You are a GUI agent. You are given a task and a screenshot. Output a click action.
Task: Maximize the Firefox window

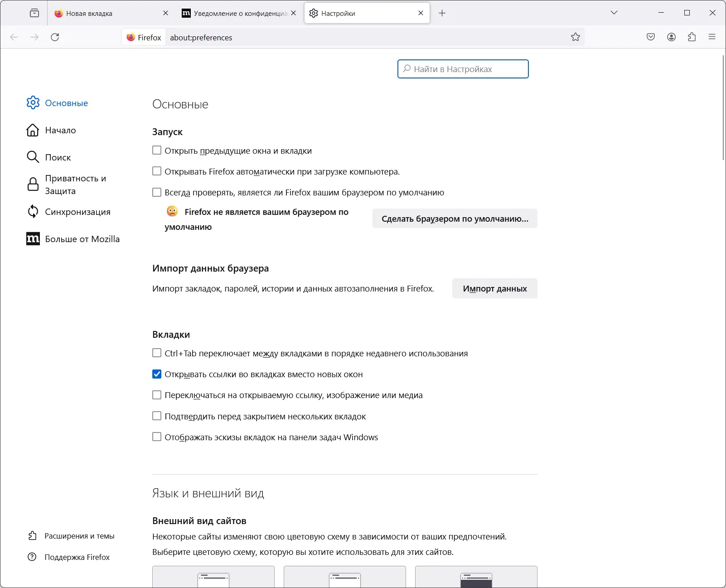[x=687, y=13]
